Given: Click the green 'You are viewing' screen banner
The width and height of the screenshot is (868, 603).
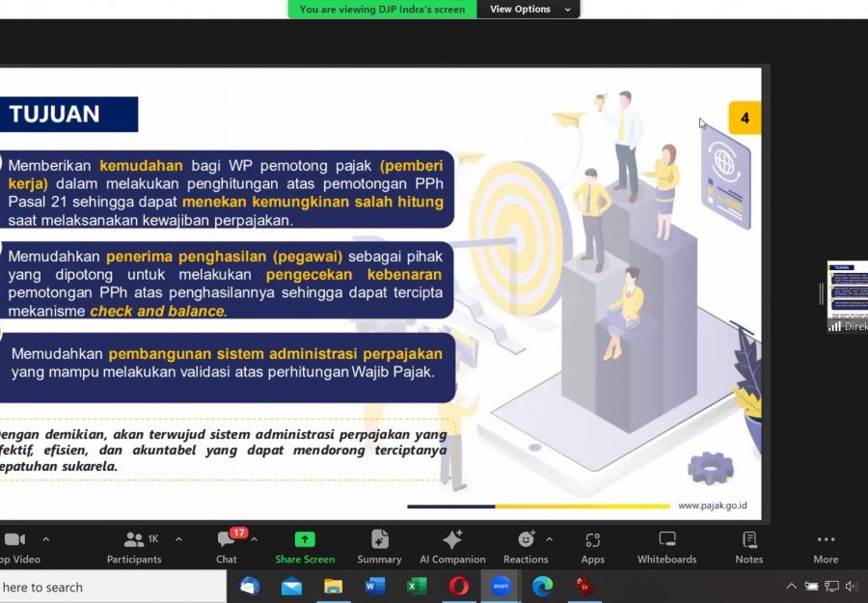Looking at the screenshot, I should tap(382, 10).
